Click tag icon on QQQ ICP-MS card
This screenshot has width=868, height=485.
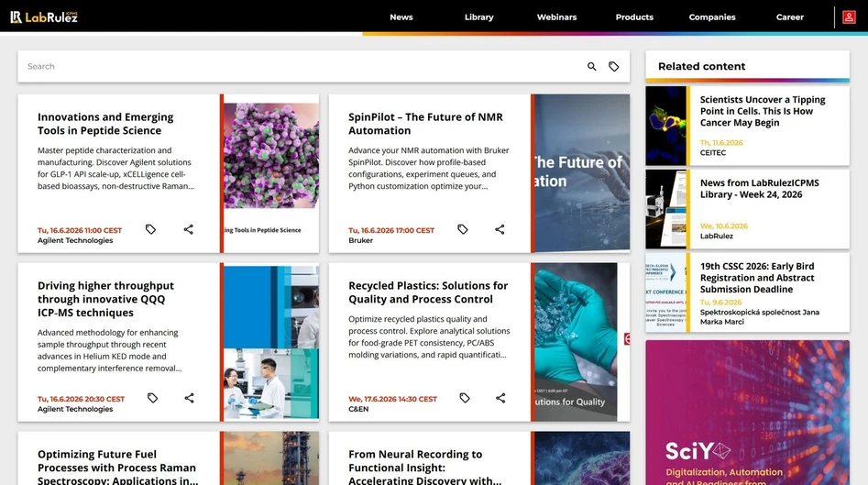click(152, 398)
